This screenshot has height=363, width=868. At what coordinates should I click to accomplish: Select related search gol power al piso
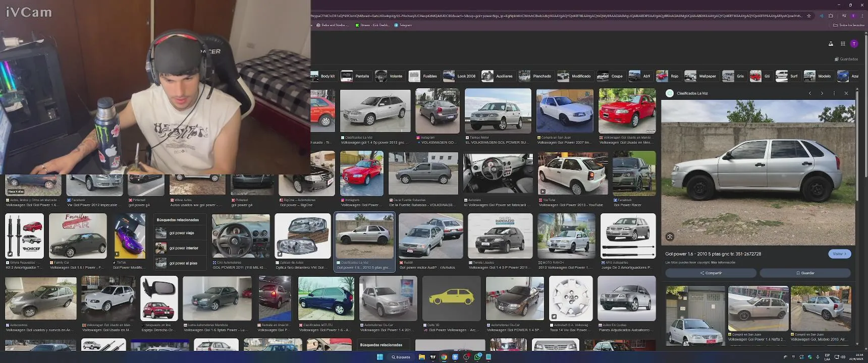click(180, 263)
